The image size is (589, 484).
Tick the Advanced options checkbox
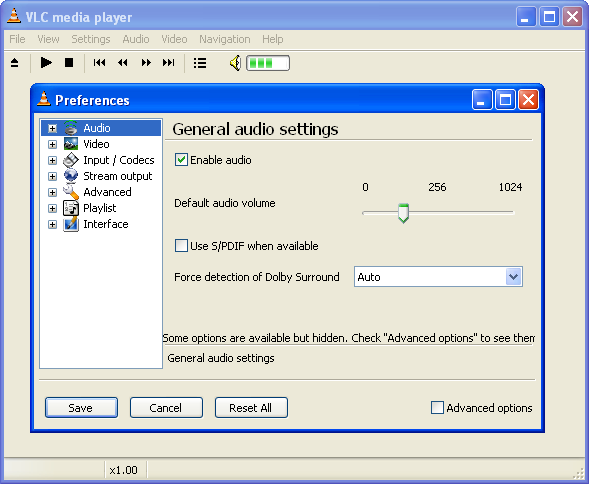point(437,408)
